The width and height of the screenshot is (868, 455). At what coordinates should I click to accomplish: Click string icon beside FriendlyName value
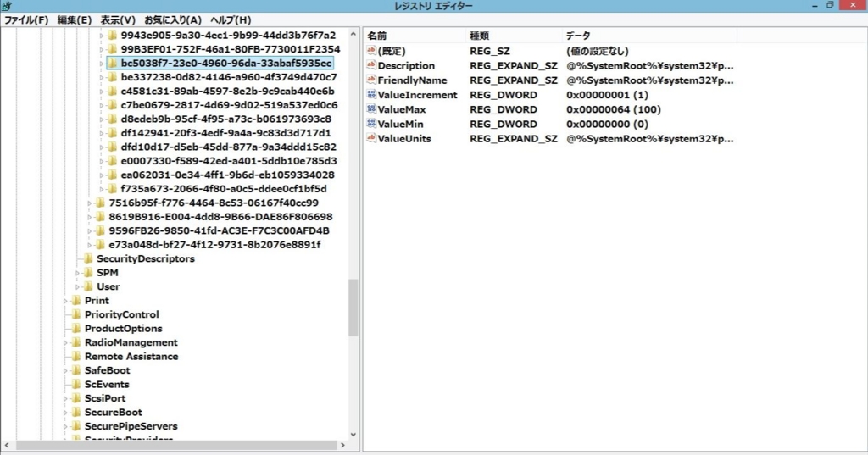371,80
